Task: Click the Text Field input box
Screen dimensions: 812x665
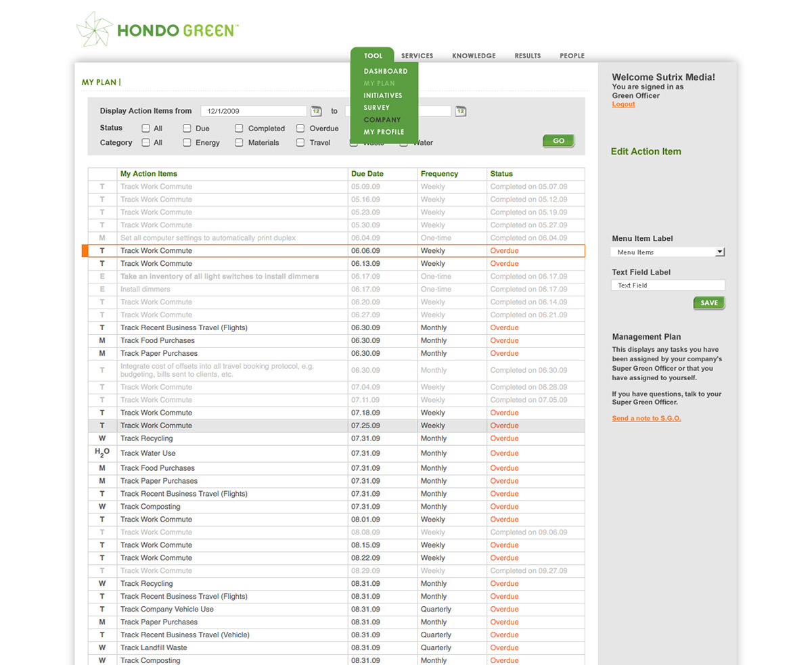Action: click(x=668, y=285)
